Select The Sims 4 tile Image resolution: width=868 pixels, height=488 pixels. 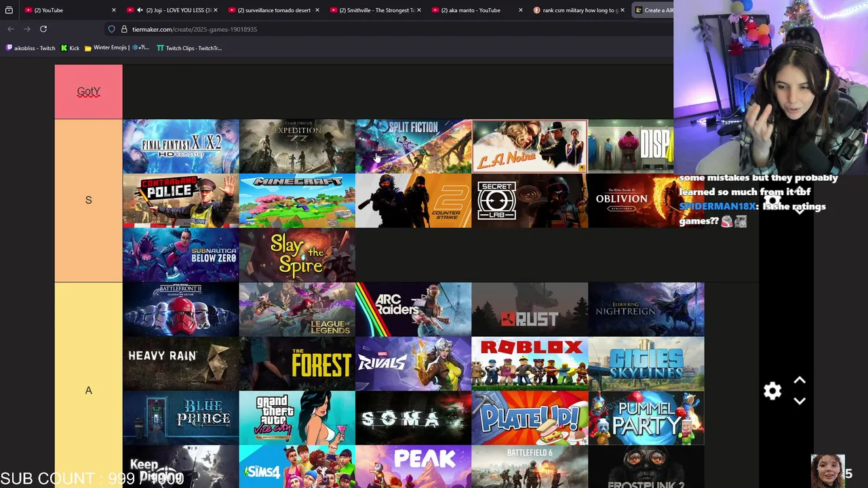click(297, 467)
